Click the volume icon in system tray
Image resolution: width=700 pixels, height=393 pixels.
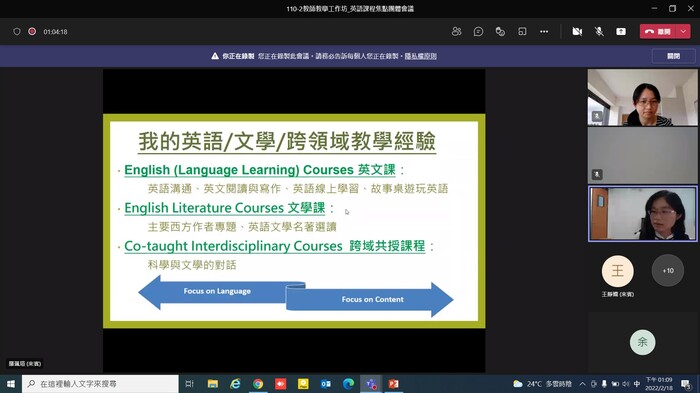point(626,384)
